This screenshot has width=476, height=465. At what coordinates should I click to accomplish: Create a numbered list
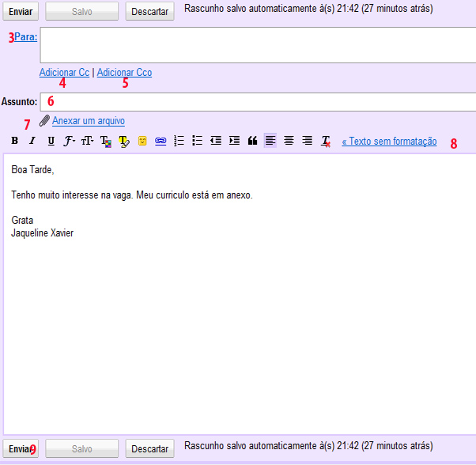tap(179, 141)
